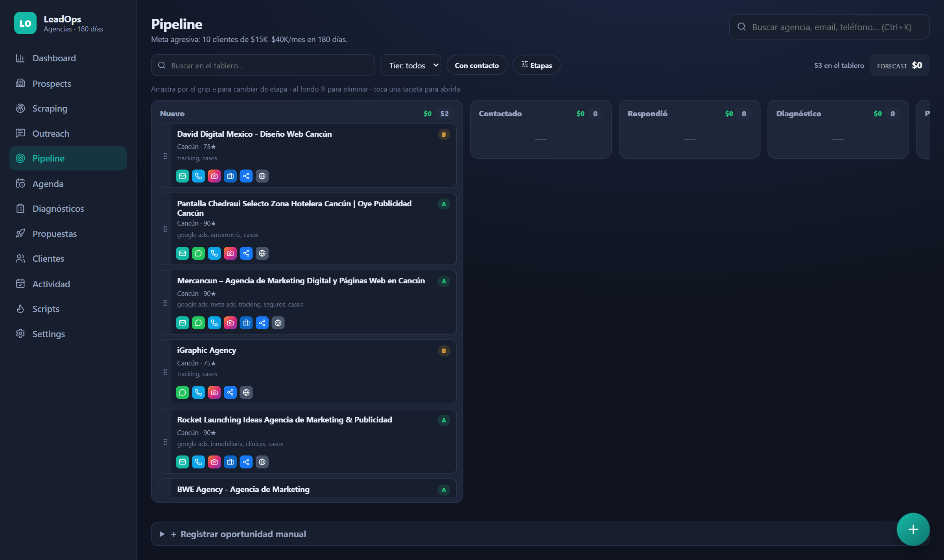The height and width of the screenshot is (560, 944).
Task: Open website globe icon on Rocket Launching Ideas card
Action: point(262,462)
